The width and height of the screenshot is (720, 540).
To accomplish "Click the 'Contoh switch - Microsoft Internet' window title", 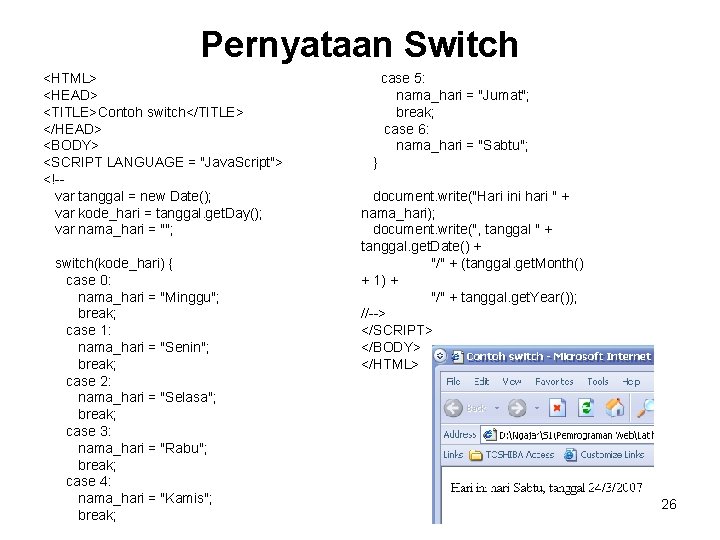I will (559, 356).
